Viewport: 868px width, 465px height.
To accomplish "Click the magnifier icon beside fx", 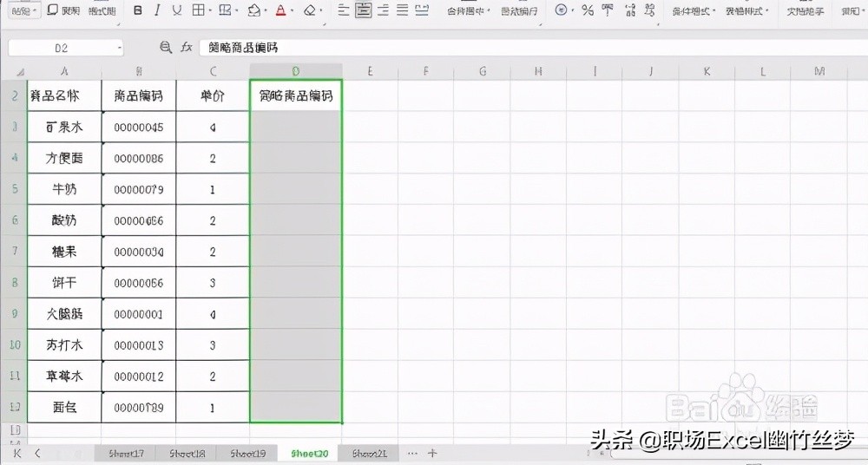I will point(165,48).
